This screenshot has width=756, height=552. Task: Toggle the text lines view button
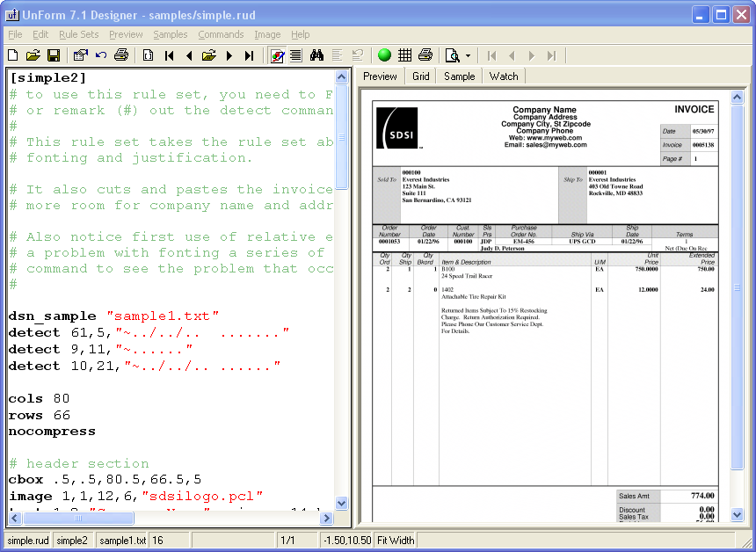[x=295, y=55]
